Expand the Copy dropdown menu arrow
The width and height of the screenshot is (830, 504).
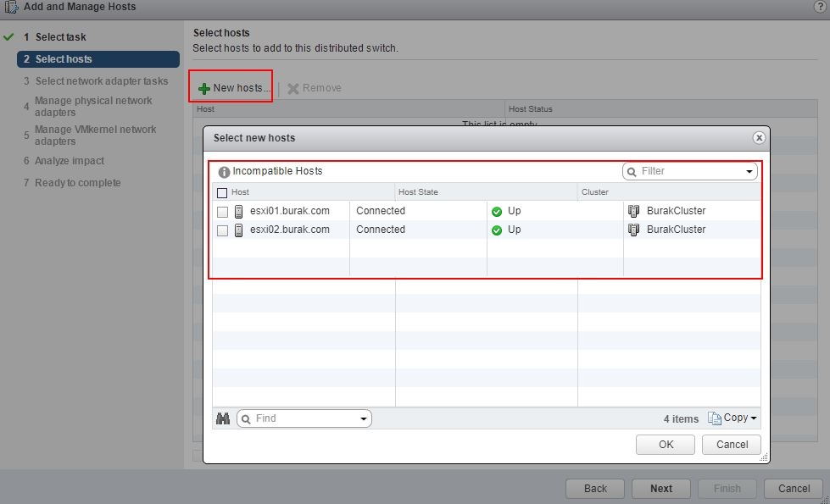point(753,418)
